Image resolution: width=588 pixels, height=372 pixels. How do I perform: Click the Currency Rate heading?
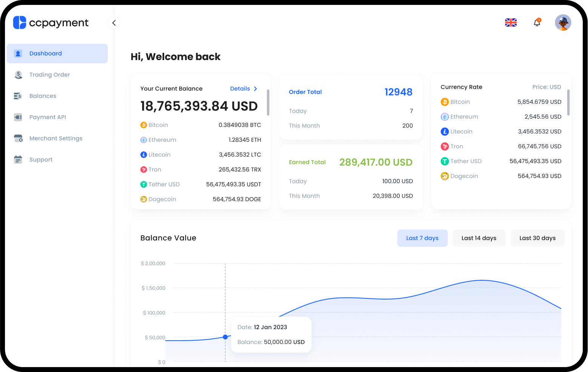(x=461, y=87)
